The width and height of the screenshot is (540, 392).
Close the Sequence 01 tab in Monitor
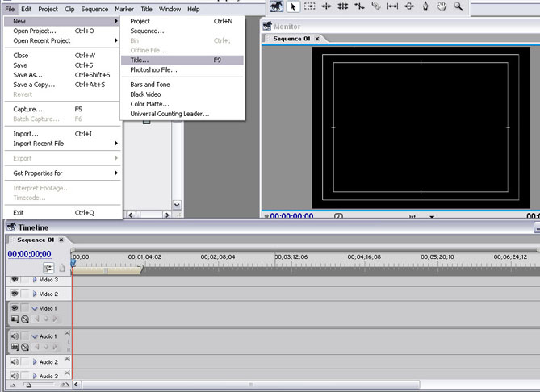[x=317, y=39]
